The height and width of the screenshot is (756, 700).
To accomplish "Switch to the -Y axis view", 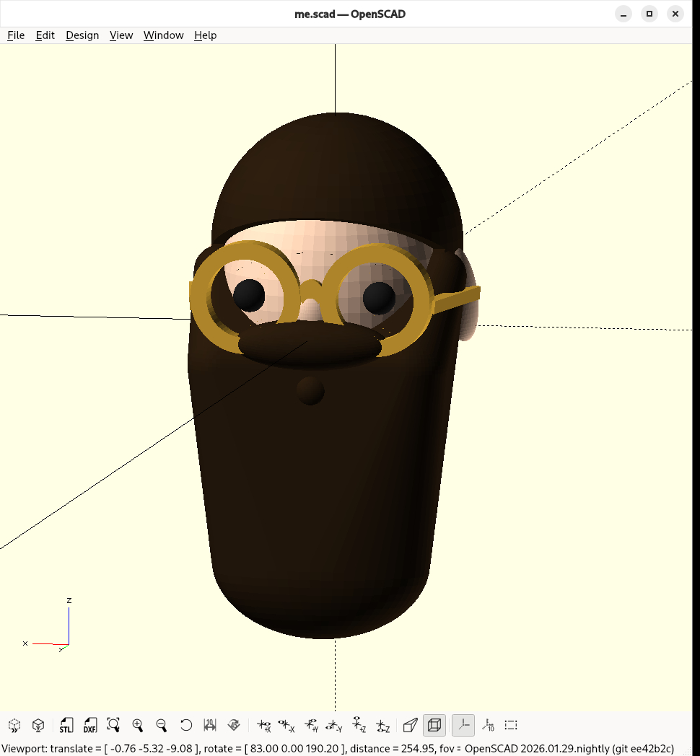I will coord(334,725).
